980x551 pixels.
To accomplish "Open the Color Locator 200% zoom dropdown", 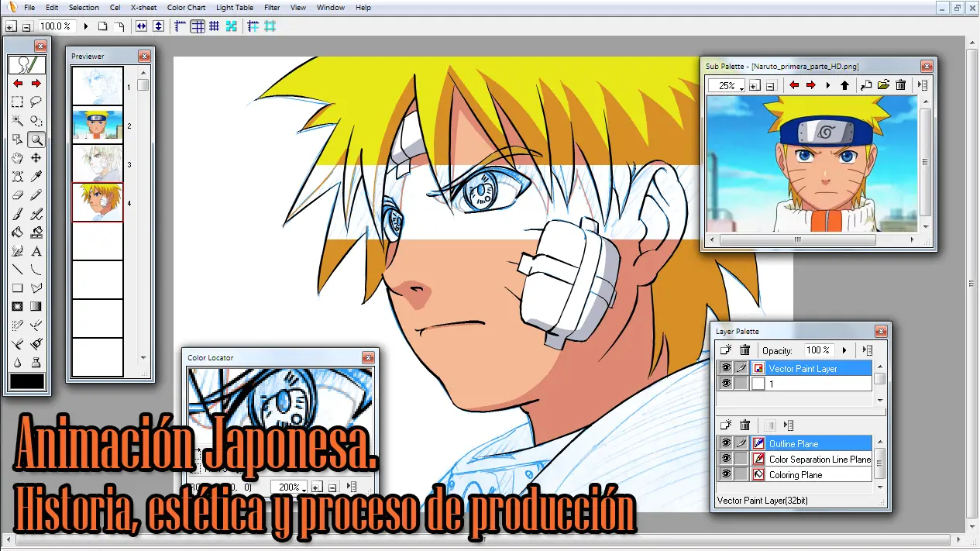I will (x=303, y=488).
